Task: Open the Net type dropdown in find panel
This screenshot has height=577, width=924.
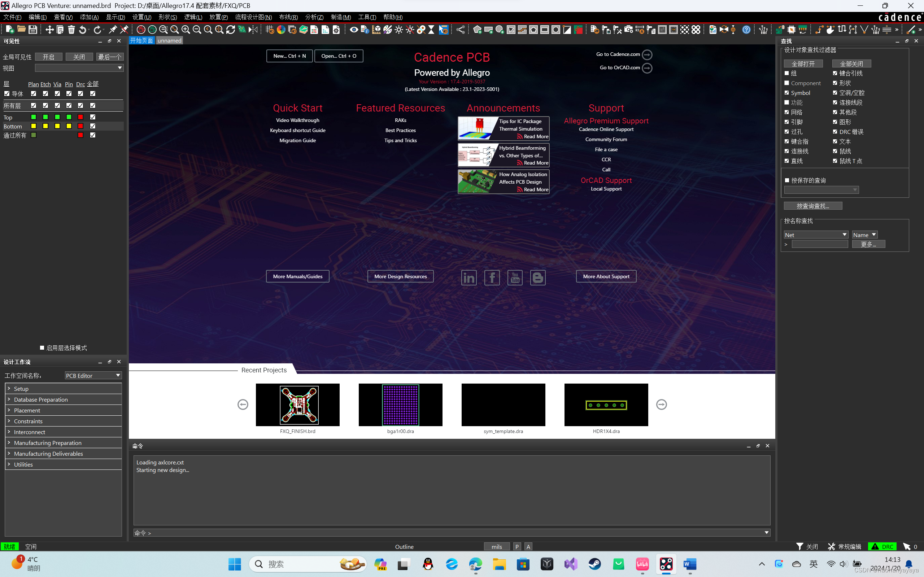Action: [816, 235]
